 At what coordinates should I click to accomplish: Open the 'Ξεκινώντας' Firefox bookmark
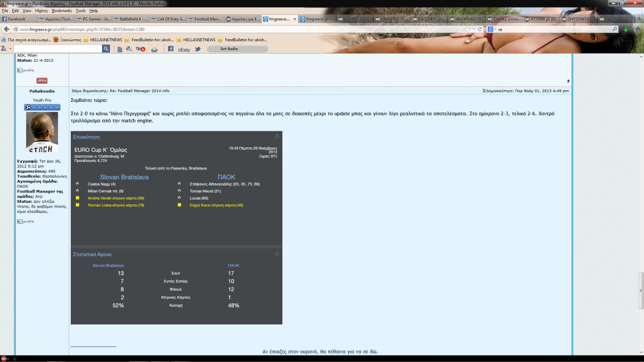click(67, 39)
